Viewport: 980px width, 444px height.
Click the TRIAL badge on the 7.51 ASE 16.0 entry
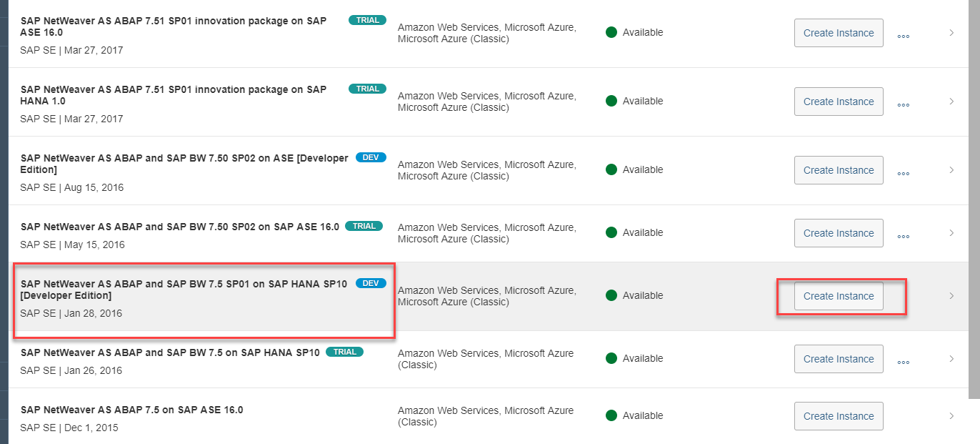pos(367,20)
